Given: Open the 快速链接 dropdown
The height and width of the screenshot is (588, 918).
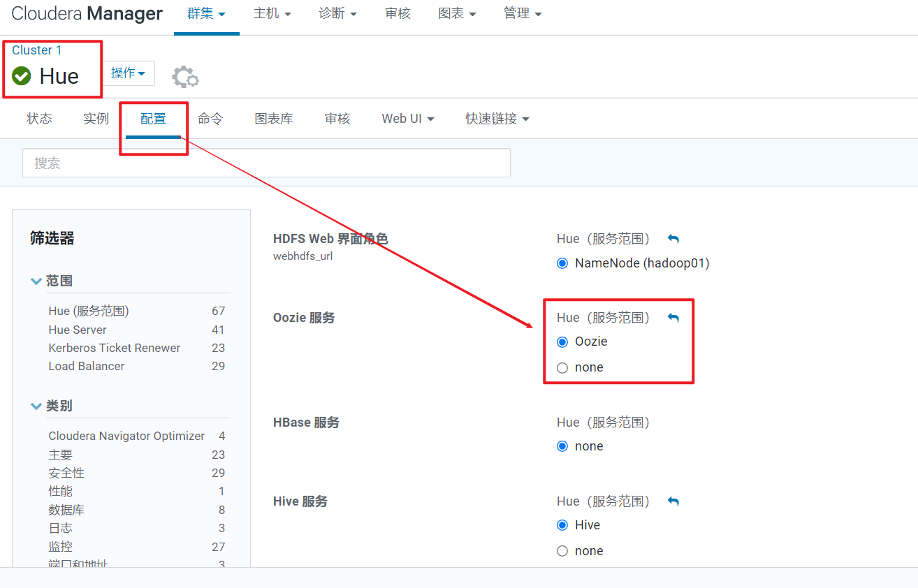Looking at the screenshot, I should [x=497, y=119].
